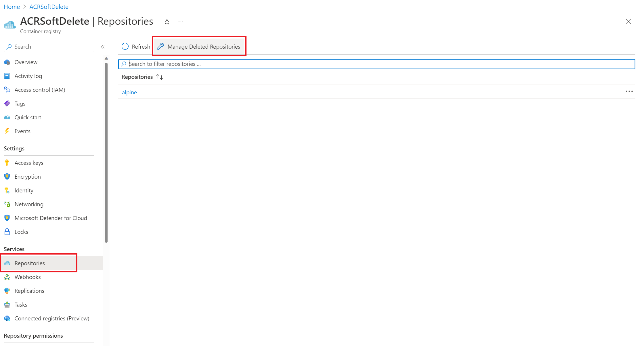Click the Refresh icon
Image resolution: width=644 pixels, height=346 pixels.
(x=125, y=46)
